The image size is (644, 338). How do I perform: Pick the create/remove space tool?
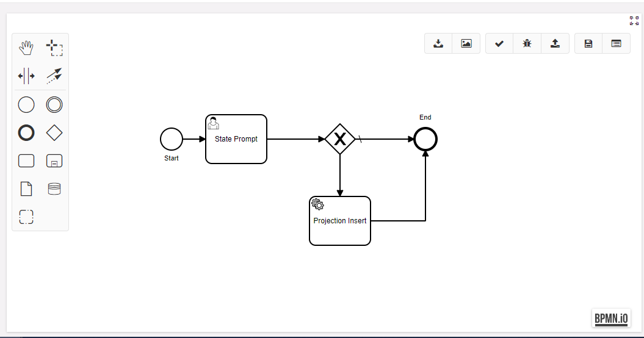(x=26, y=76)
